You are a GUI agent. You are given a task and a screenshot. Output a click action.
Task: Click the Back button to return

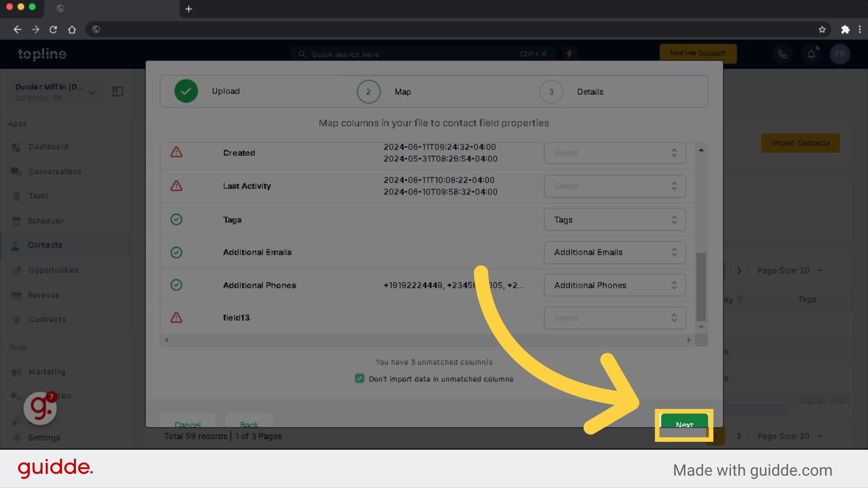pos(249,424)
